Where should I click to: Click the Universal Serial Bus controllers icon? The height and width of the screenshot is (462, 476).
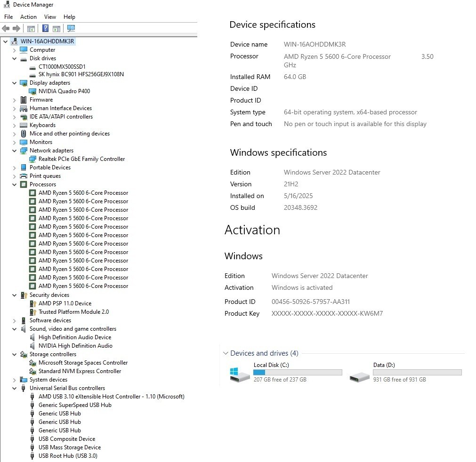tap(24, 388)
